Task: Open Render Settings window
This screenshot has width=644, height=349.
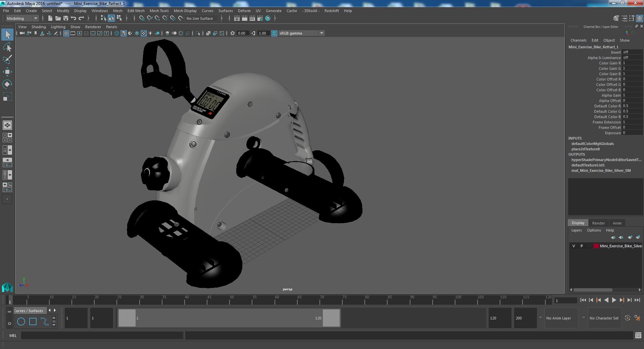Action: point(260,18)
